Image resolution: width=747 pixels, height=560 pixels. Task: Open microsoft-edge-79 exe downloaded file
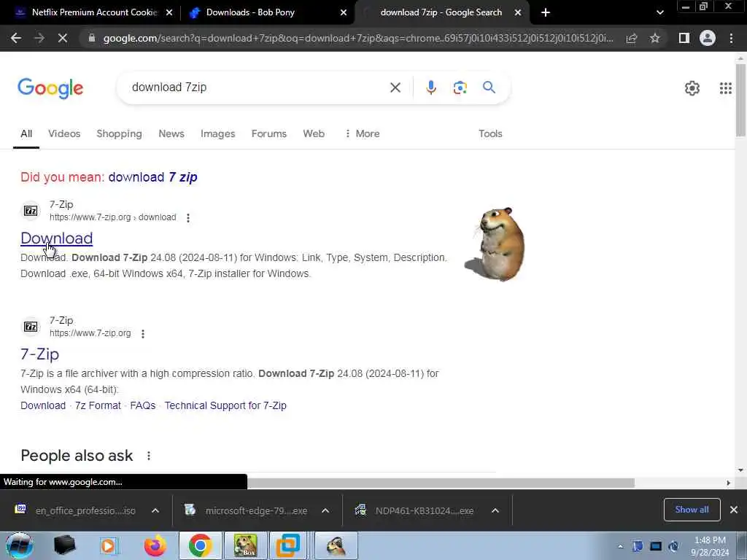coord(247,510)
